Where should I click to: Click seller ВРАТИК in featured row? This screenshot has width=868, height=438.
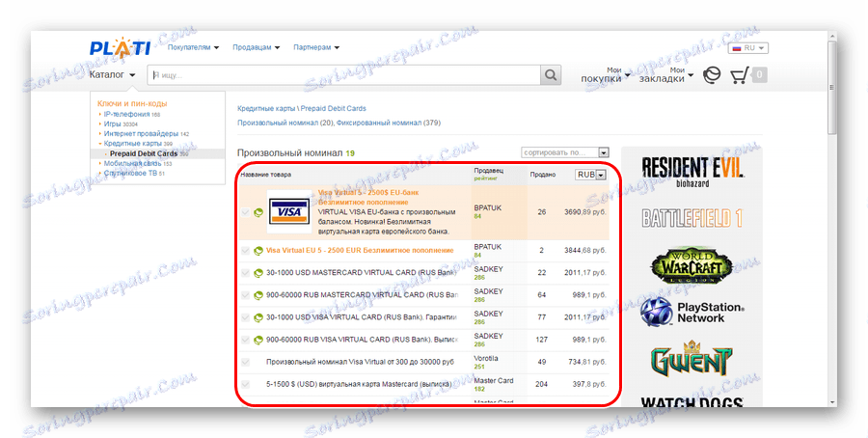coord(488,207)
